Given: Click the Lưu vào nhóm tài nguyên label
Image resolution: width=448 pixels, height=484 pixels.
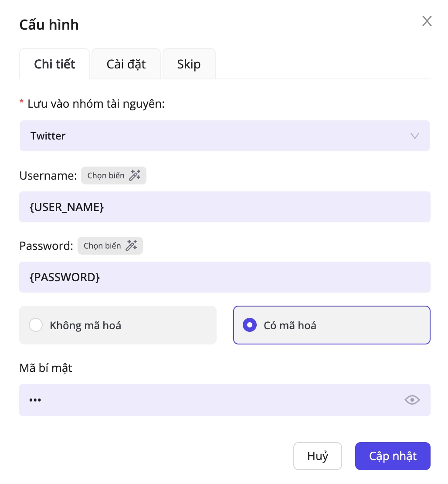Looking at the screenshot, I should 96,104.
